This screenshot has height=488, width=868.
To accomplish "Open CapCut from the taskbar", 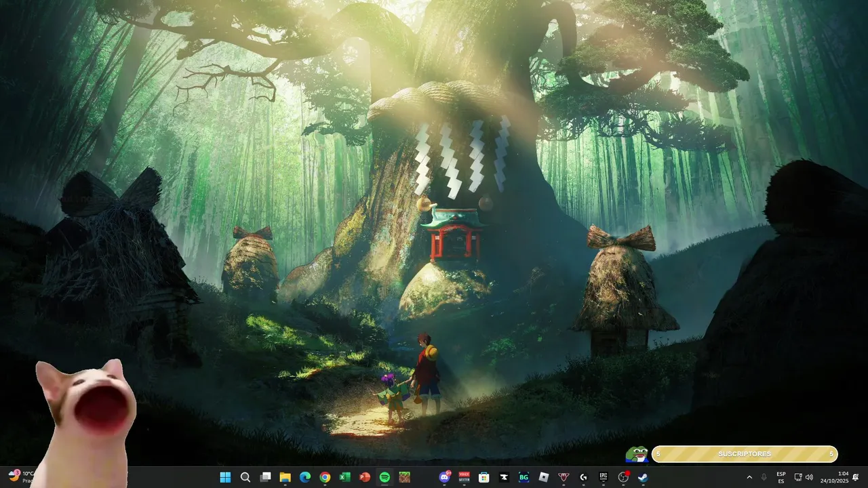I will pyautogui.click(x=504, y=477).
